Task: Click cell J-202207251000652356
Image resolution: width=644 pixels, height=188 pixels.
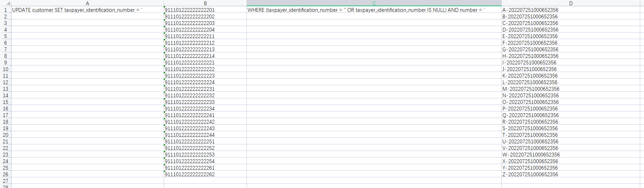Action: (571, 69)
